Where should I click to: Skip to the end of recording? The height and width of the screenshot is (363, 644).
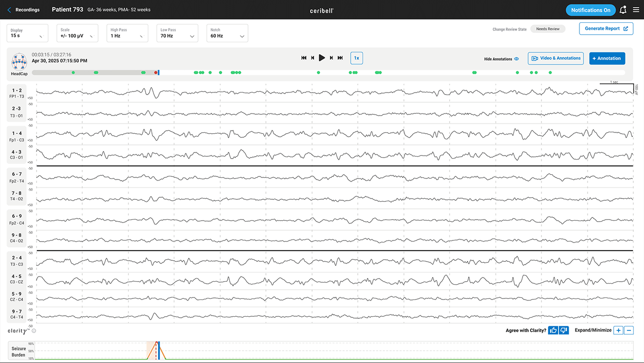click(340, 58)
